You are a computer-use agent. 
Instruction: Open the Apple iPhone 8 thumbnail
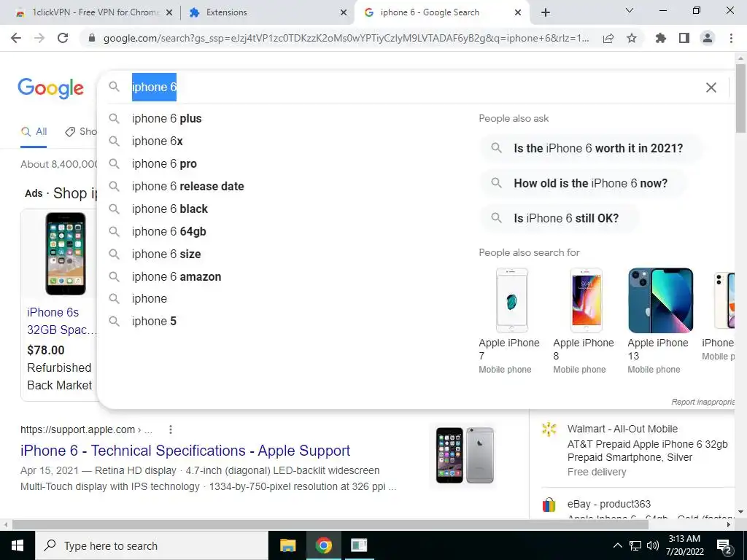(586, 300)
